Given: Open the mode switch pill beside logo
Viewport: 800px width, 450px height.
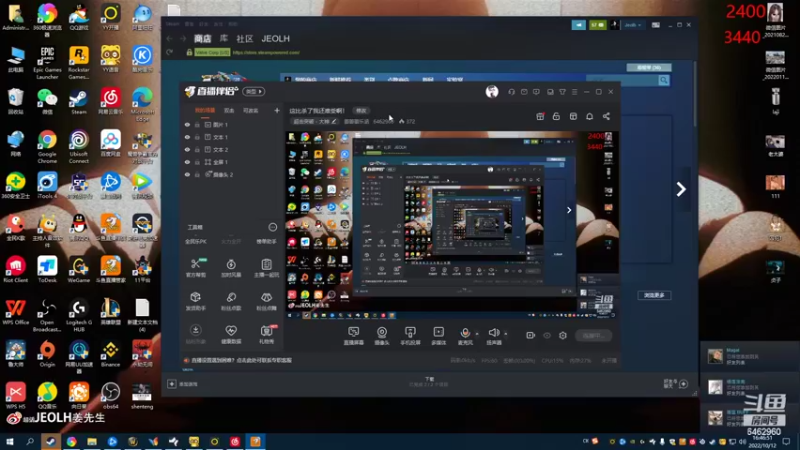Looking at the screenshot, I should (x=254, y=91).
